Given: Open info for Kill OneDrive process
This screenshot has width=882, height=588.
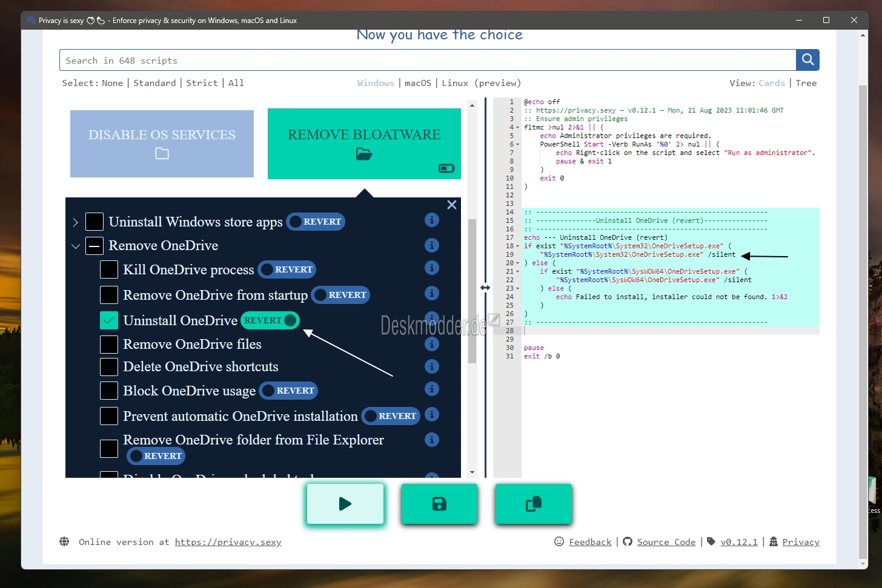Looking at the screenshot, I should click(432, 268).
